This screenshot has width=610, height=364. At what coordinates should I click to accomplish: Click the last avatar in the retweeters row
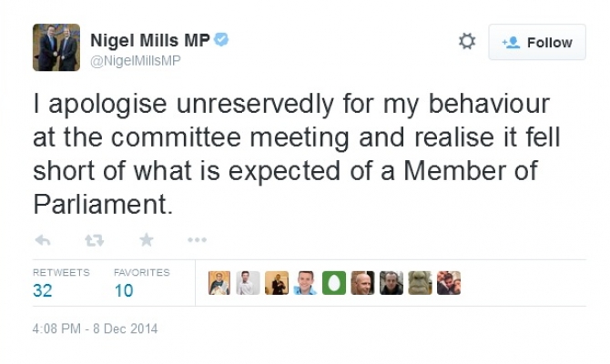click(x=448, y=283)
